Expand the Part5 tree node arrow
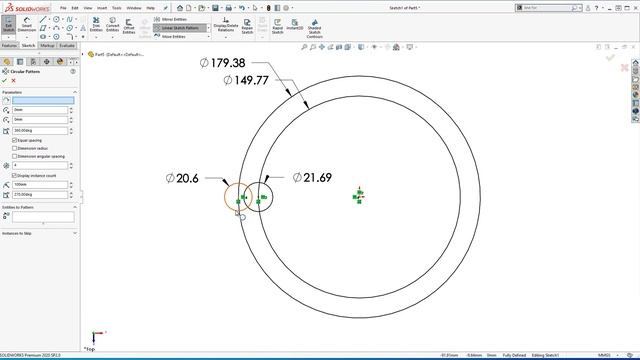 [x=83, y=54]
